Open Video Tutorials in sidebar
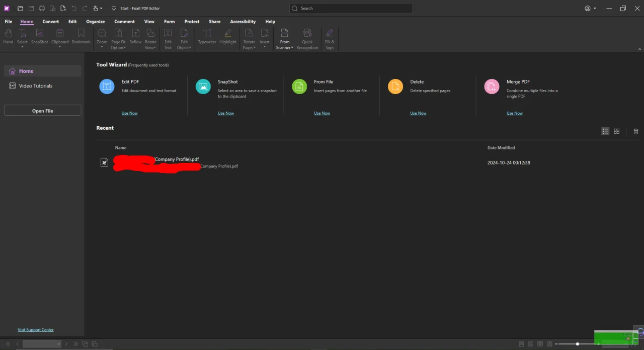Image resolution: width=644 pixels, height=350 pixels. [42, 86]
